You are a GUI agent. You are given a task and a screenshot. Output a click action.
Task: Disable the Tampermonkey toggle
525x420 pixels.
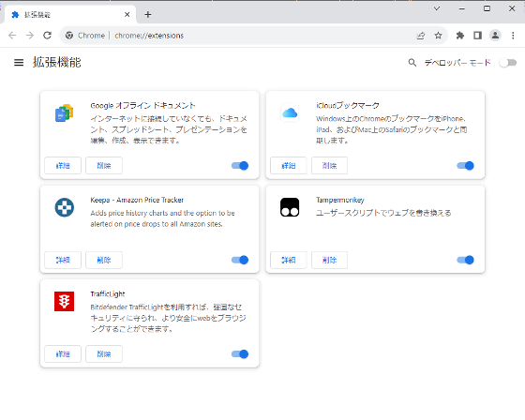tap(465, 260)
